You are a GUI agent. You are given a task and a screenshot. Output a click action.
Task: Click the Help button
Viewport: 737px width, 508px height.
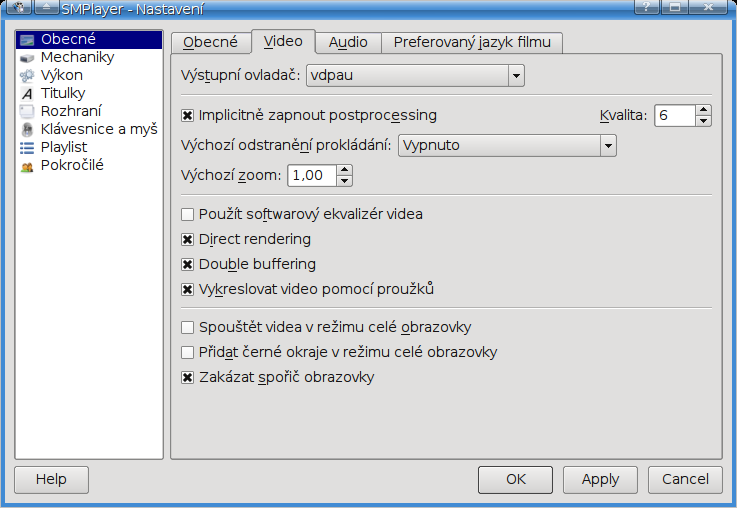(x=51, y=479)
